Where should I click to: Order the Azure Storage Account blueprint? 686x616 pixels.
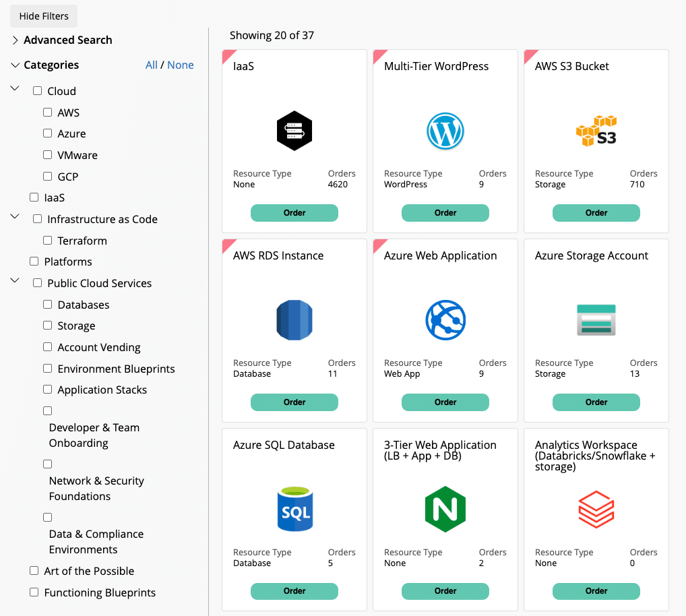tap(596, 402)
